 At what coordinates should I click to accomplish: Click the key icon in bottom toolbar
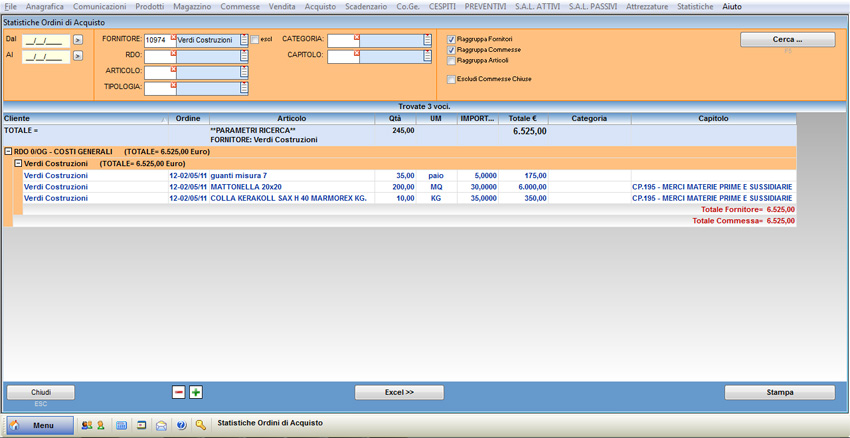click(200, 425)
